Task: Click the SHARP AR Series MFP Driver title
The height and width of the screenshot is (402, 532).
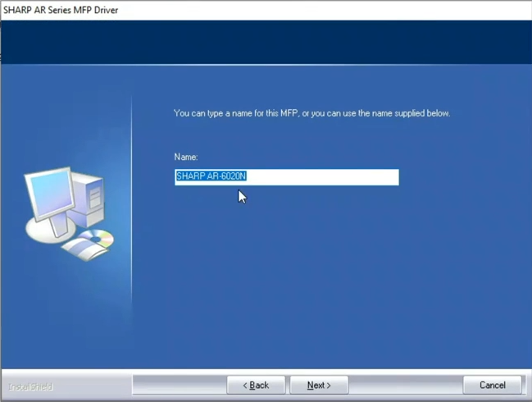Action: [61, 10]
